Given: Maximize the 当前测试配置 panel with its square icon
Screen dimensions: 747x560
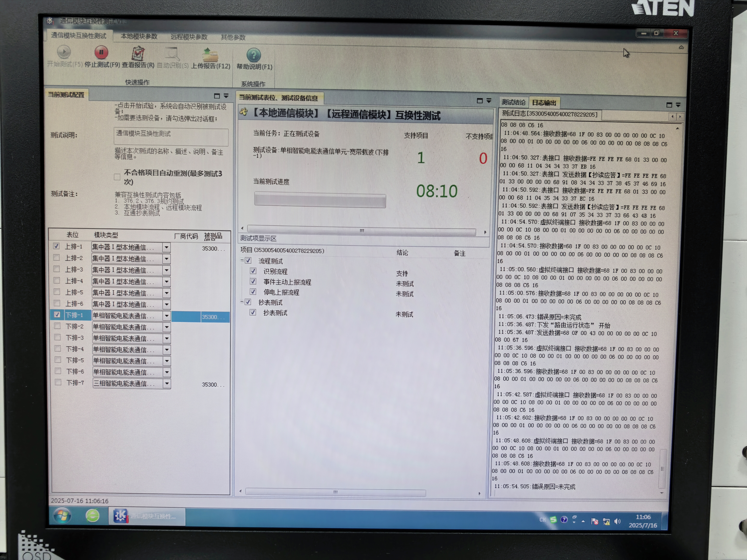Looking at the screenshot, I should [217, 96].
